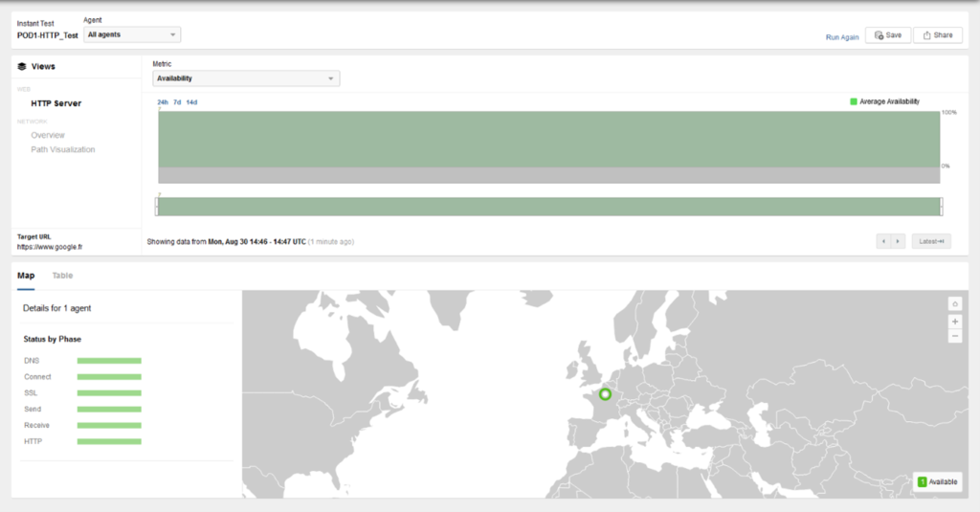The height and width of the screenshot is (512, 980).
Task: Click the Run Again link
Action: [x=842, y=36]
